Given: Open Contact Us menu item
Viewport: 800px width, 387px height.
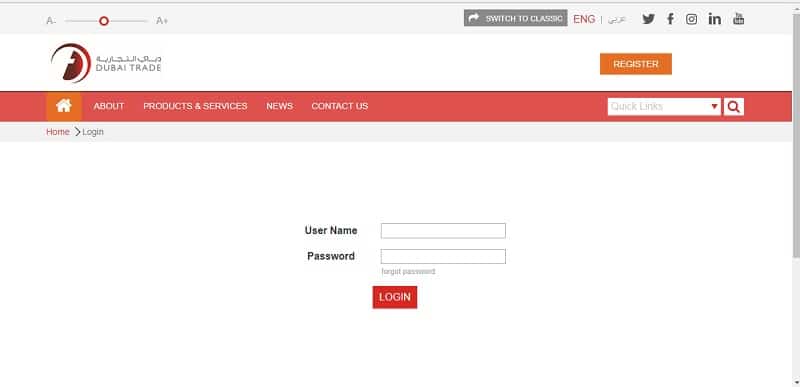Looking at the screenshot, I should point(339,106).
